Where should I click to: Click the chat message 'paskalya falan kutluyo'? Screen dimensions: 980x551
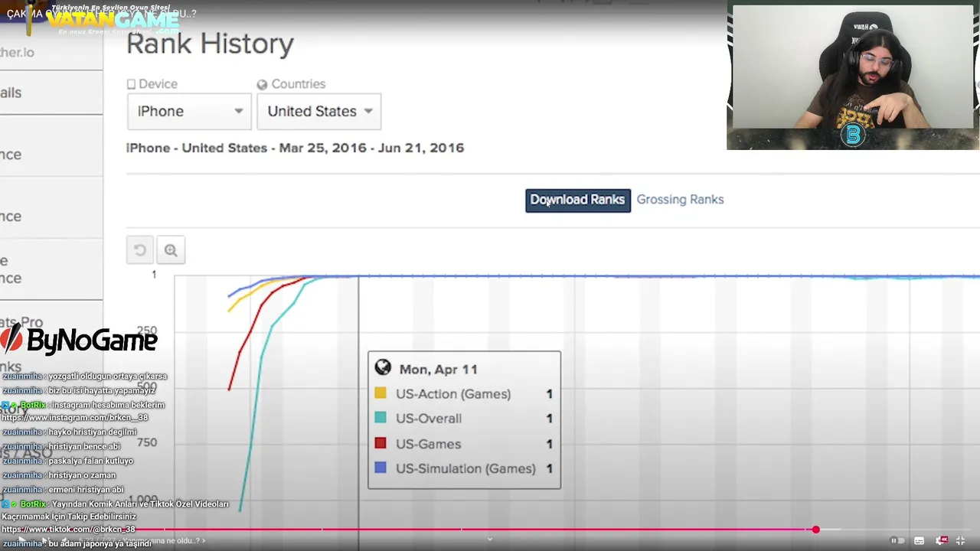coord(90,461)
